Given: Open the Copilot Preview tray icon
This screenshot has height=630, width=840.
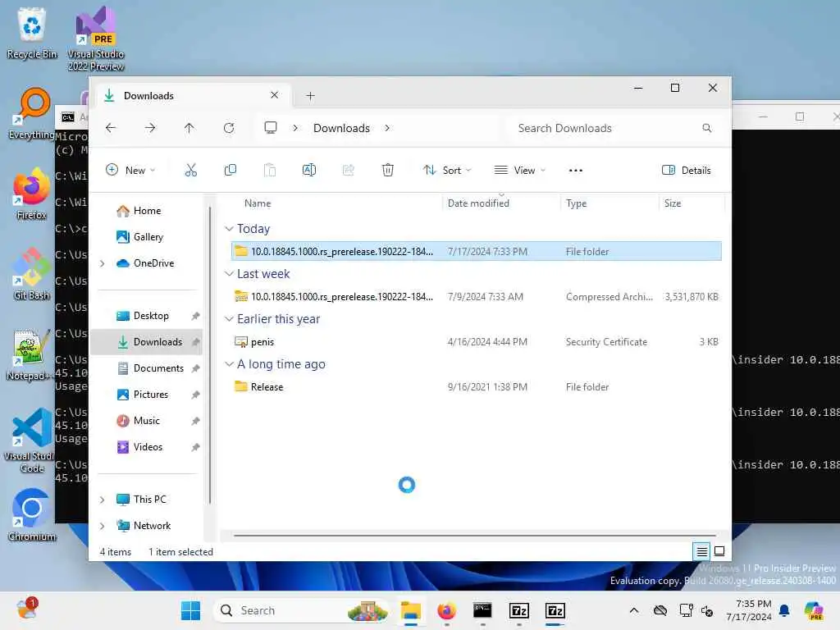Looking at the screenshot, I should tap(814, 610).
